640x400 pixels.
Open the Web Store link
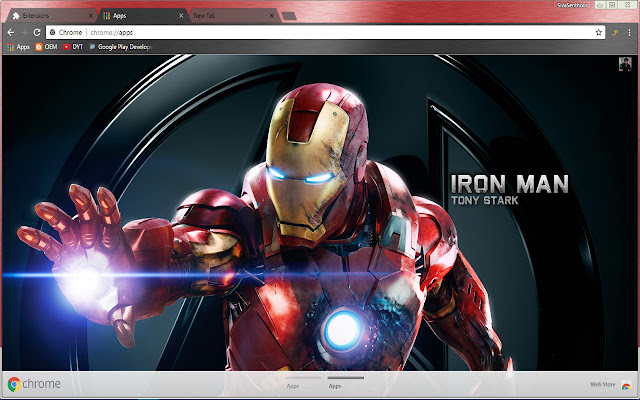coord(602,384)
